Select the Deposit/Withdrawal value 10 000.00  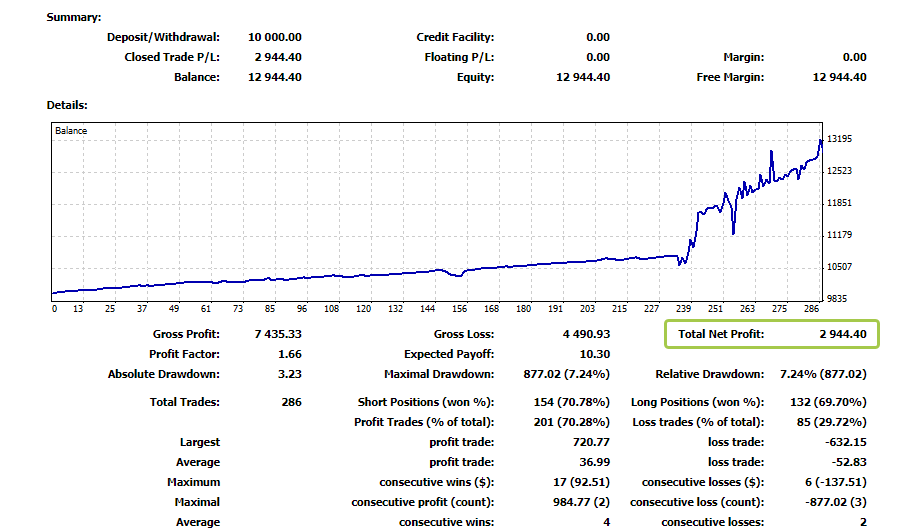coord(275,37)
